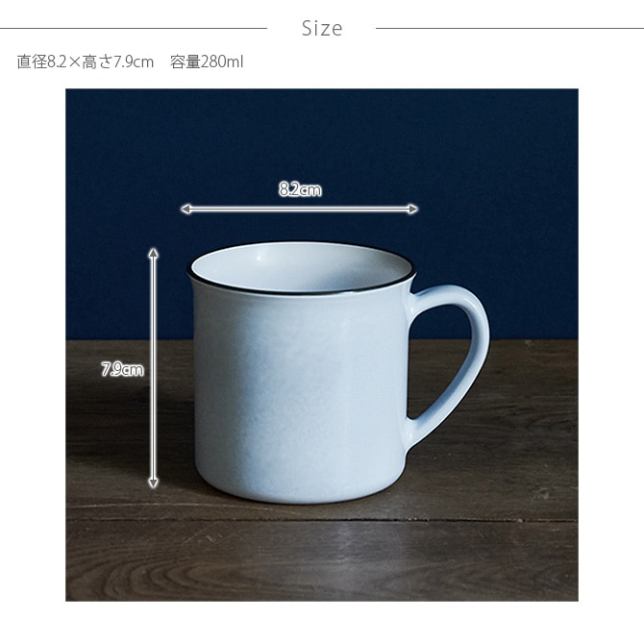Click the divider line left of Size
This screenshot has width=644, height=644.
[x=134, y=28]
